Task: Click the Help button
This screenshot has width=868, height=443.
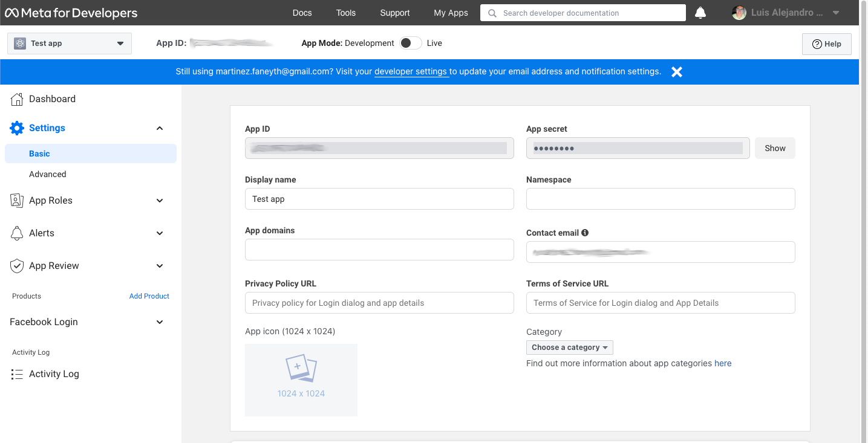Action: [x=827, y=44]
